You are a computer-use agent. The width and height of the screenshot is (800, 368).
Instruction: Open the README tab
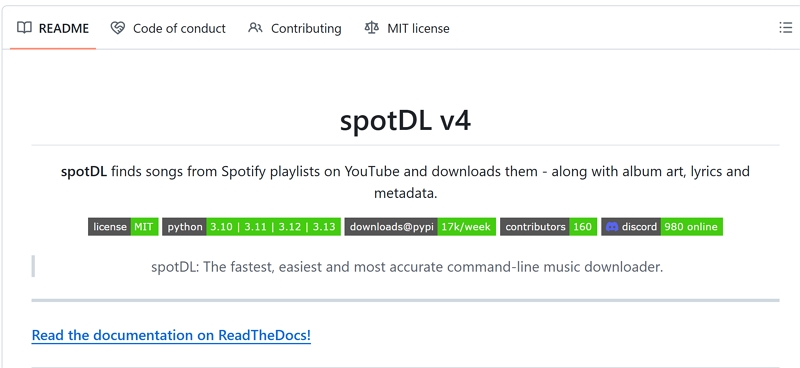coord(53,28)
